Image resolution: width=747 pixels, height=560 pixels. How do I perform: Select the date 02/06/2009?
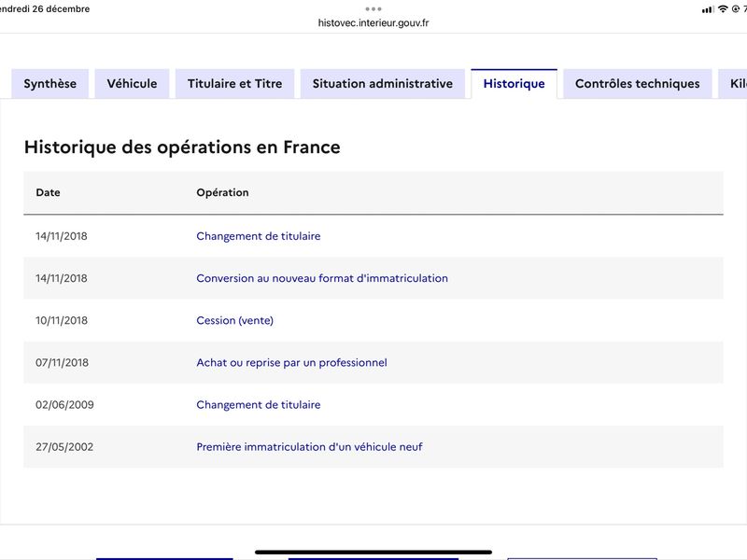click(x=64, y=405)
